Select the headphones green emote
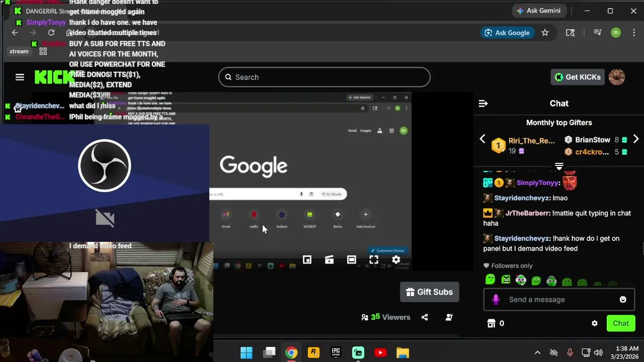Viewport: 644px width, 362px height. [551, 281]
